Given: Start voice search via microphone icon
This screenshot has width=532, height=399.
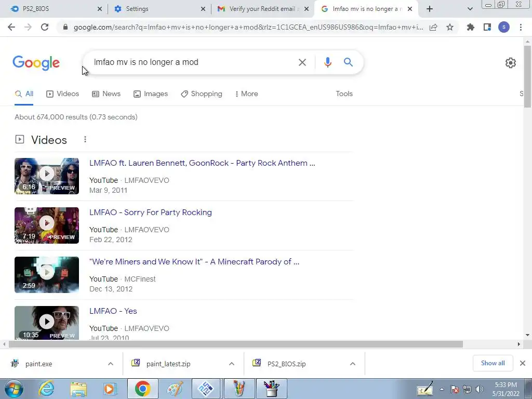Looking at the screenshot, I should (x=327, y=62).
